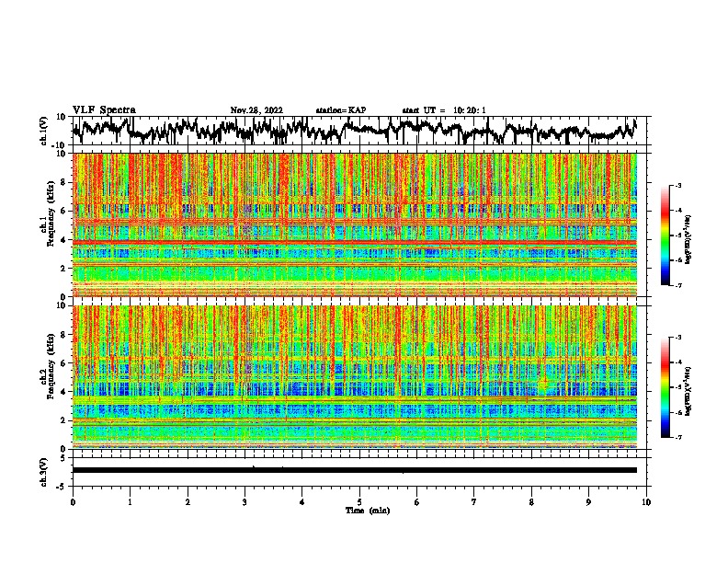The width and height of the screenshot is (728, 563).
Task: Click the 'ch.1(V)' waveform axis label
Action: (x=44, y=131)
